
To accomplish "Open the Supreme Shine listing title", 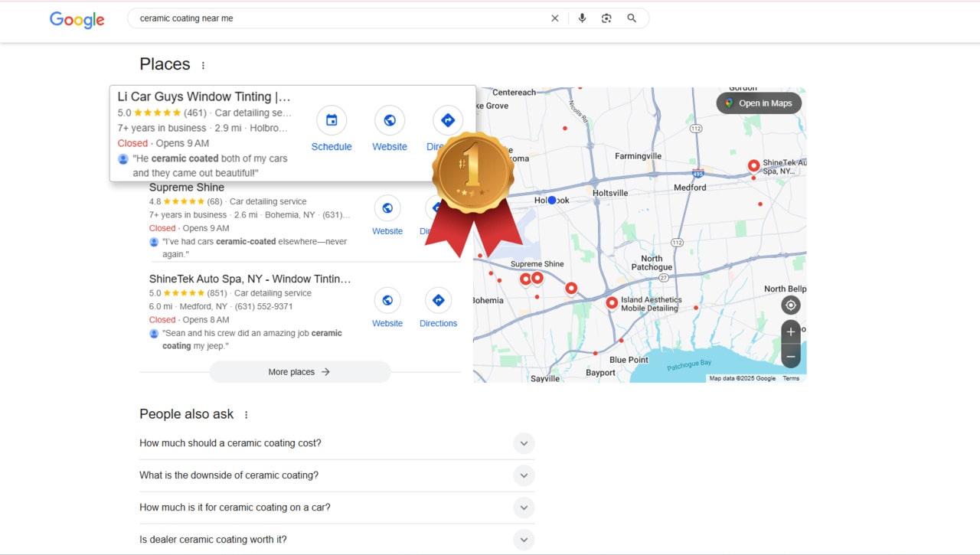I will [187, 188].
